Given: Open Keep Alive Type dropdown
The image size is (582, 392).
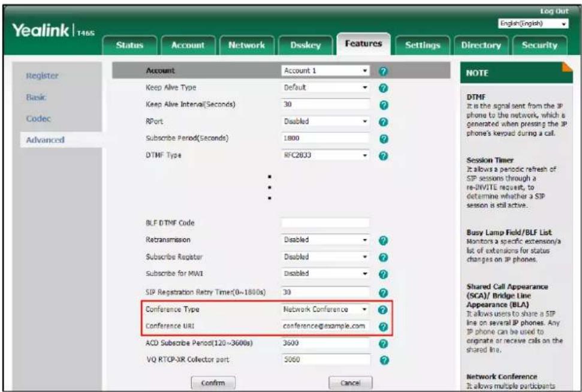Looking at the screenshot, I should (325, 88).
